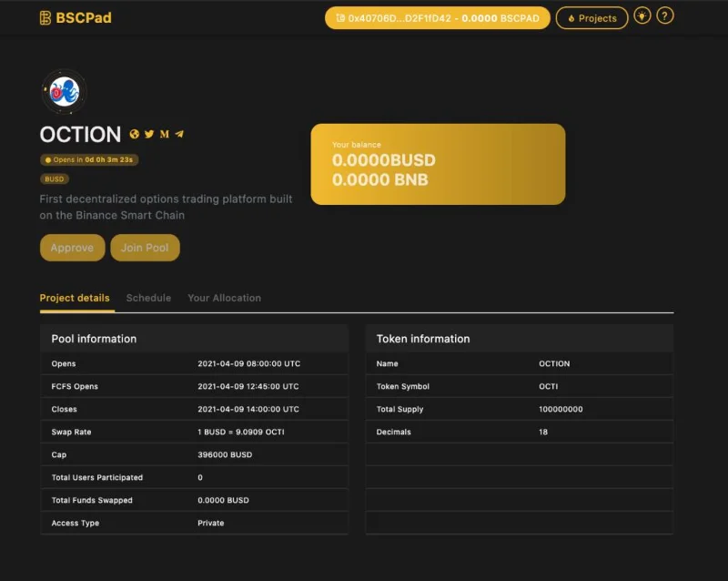The width and height of the screenshot is (728, 581).
Task: Select the Project details tab
Action: click(x=75, y=298)
